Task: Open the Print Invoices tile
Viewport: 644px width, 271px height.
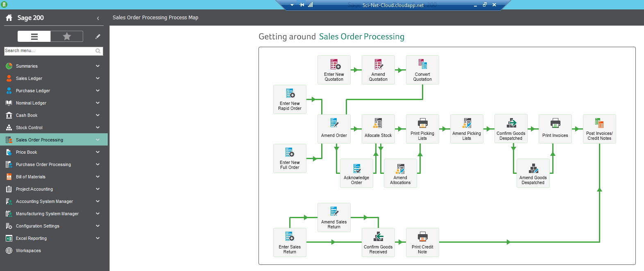Action: coord(555,129)
